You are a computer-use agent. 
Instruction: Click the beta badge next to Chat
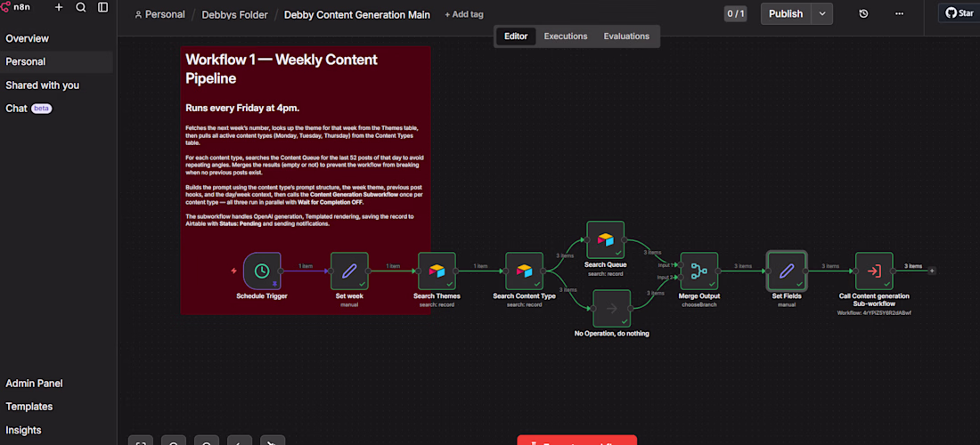pyautogui.click(x=41, y=109)
